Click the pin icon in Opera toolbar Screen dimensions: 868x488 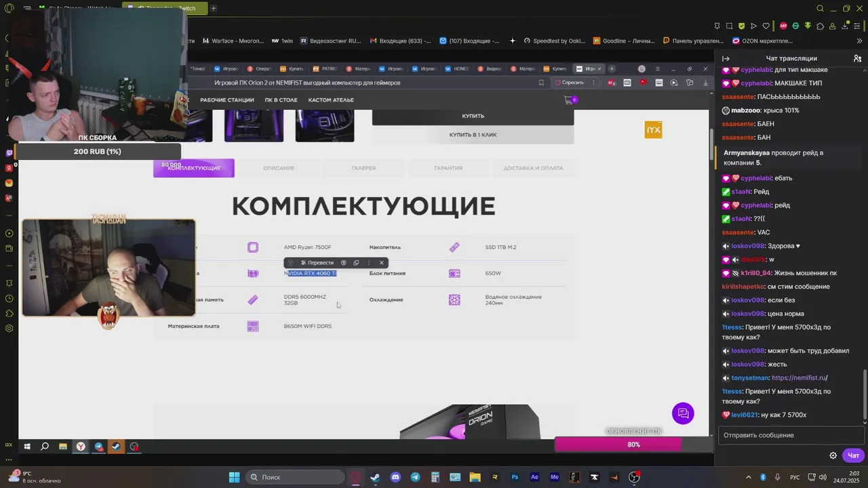(x=717, y=26)
